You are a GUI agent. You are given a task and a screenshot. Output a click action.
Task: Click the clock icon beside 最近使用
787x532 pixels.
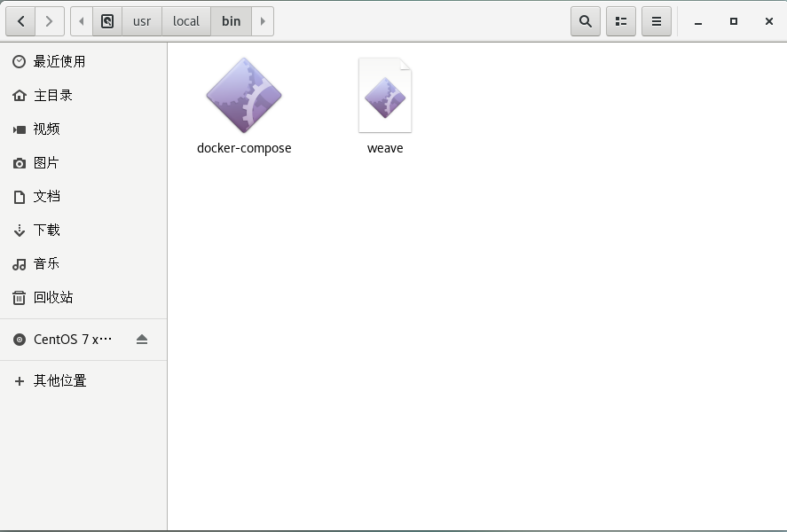click(x=19, y=62)
